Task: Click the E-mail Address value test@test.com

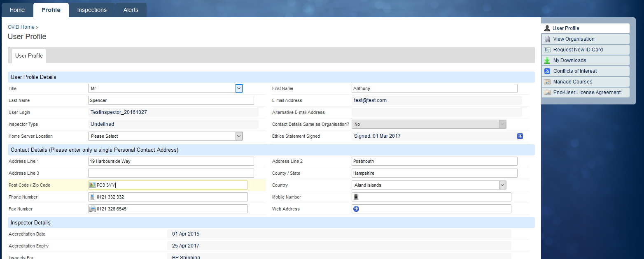Action: pos(370,100)
